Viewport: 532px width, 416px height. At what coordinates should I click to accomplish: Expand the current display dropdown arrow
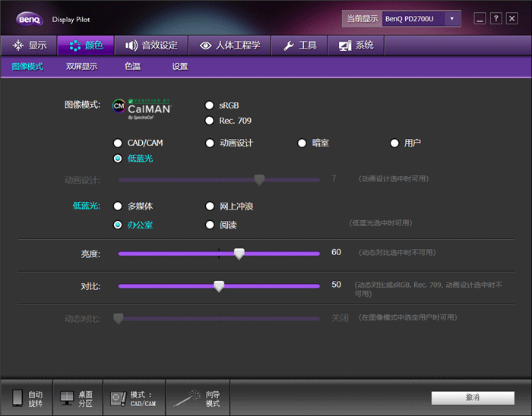point(452,19)
